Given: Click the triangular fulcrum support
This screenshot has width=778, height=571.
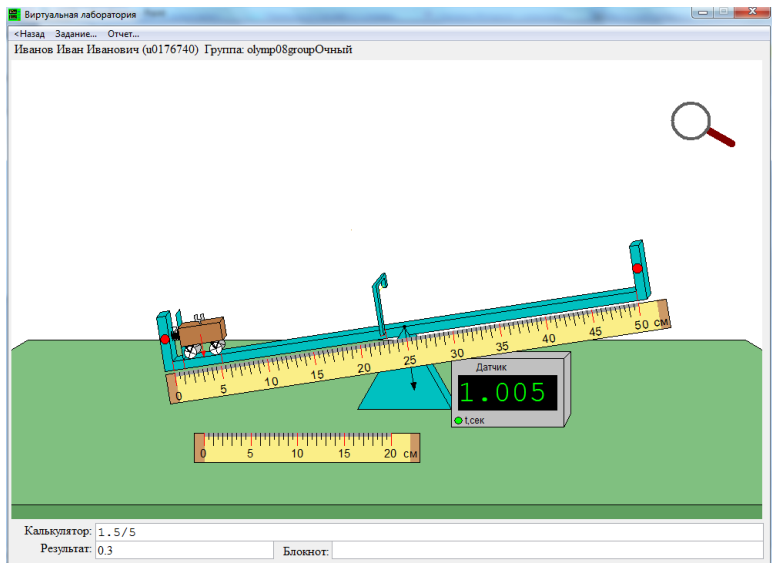Looking at the screenshot, I should [406, 387].
